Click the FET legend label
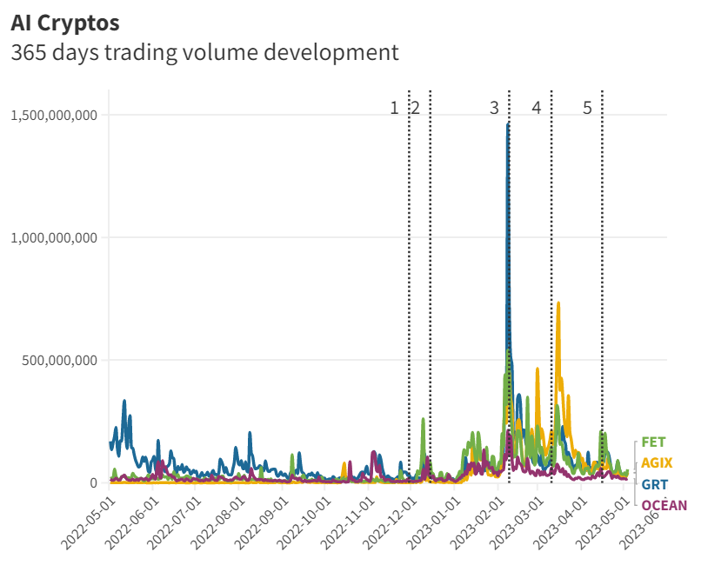This screenshot has height=565, width=728. (x=652, y=442)
